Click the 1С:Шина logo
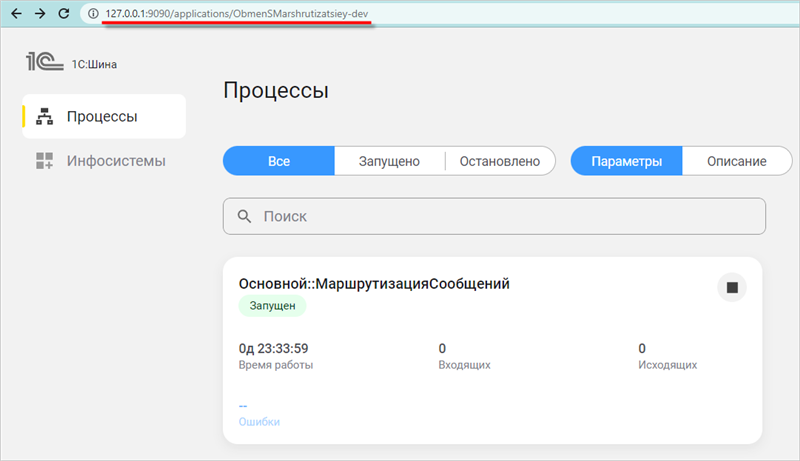 pos(40,64)
